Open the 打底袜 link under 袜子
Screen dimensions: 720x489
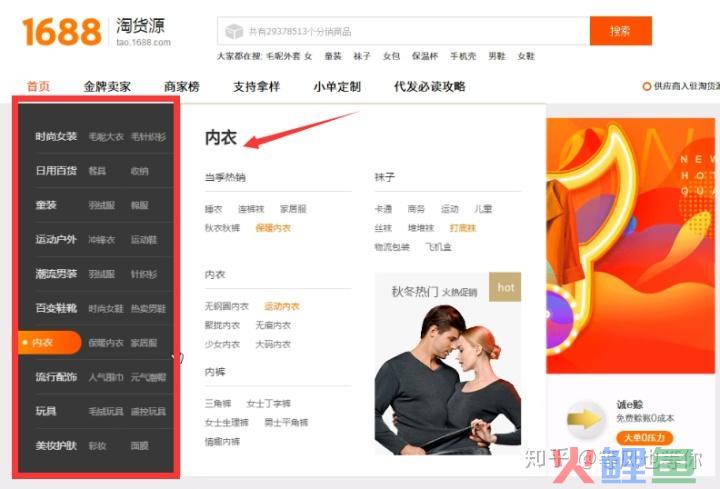click(x=463, y=228)
